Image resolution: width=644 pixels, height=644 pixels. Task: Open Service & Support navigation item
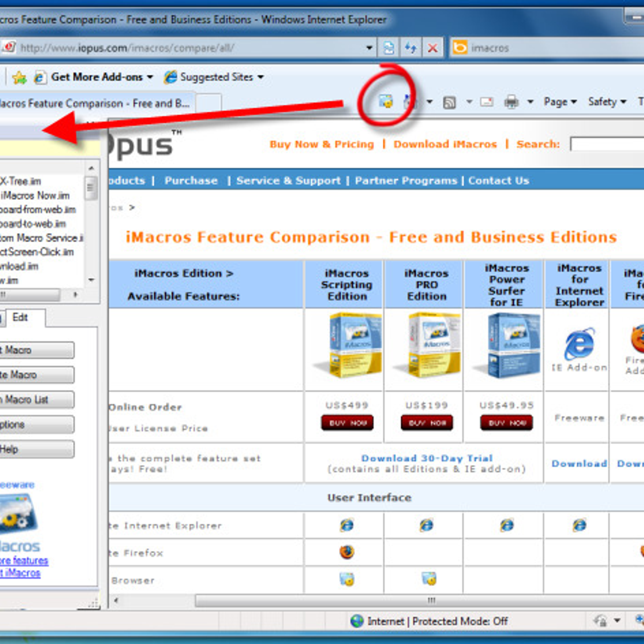click(x=288, y=180)
